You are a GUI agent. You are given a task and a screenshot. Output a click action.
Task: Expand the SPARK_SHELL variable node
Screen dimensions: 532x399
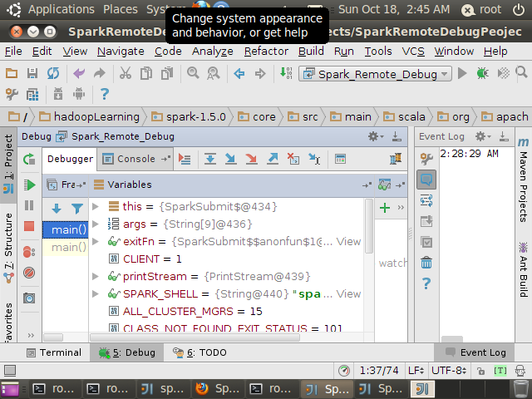tap(96, 293)
